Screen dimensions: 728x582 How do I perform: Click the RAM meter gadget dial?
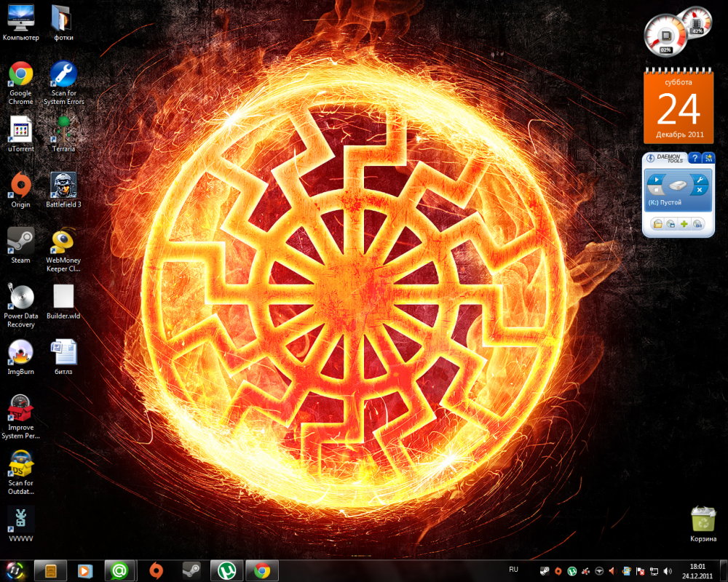pyautogui.click(x=697, y=21)
